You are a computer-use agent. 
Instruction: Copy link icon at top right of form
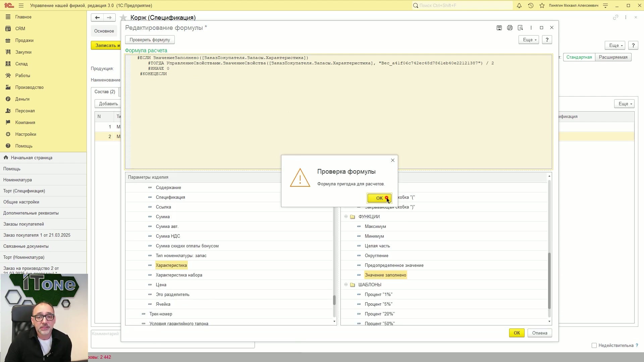click(x=615, y=17)
